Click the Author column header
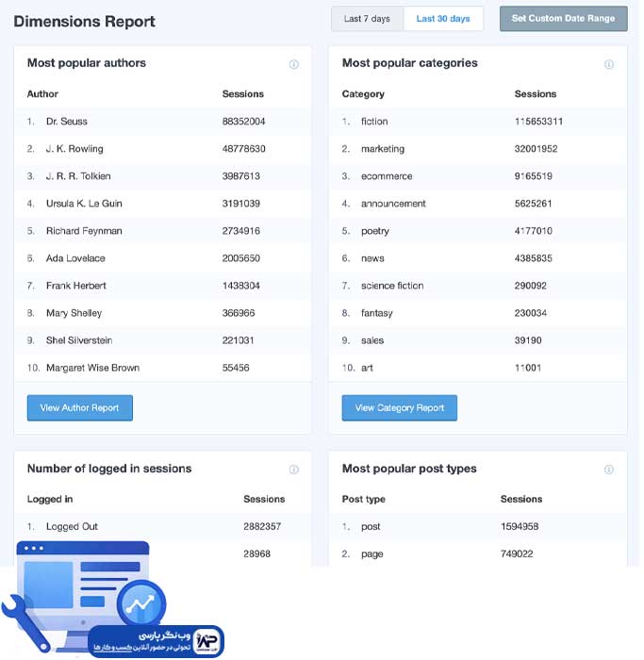The image size is (644, 660). click(x=42, y=94)
